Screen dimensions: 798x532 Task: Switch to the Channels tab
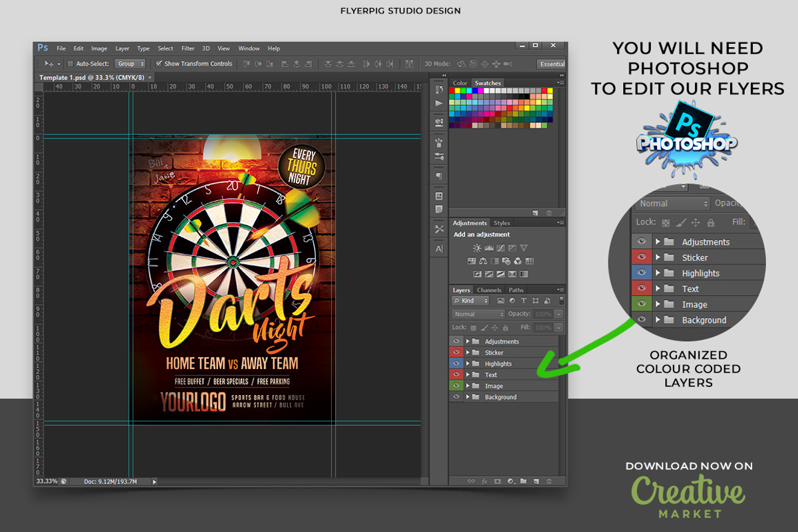(x=489, y=290)
